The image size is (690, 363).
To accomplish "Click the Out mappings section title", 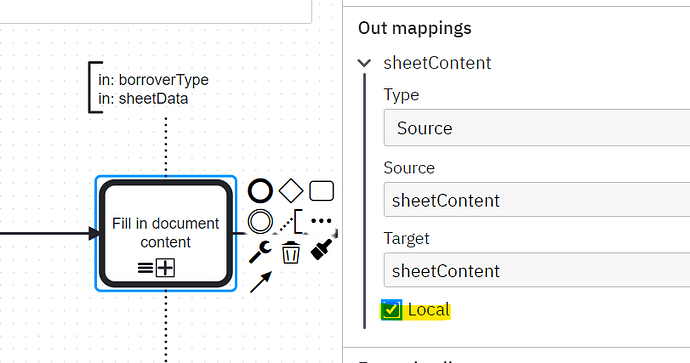I will pos(415,28).
